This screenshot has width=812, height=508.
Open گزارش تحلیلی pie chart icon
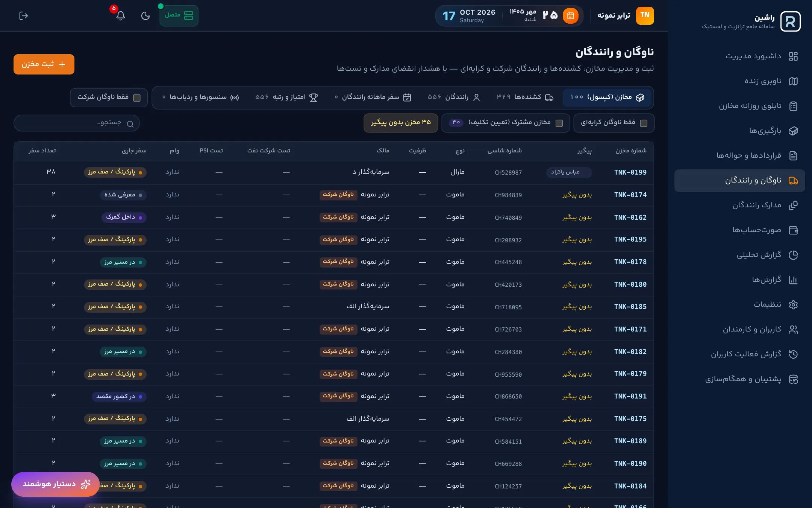pyautogui.click(x=793, y=255)
